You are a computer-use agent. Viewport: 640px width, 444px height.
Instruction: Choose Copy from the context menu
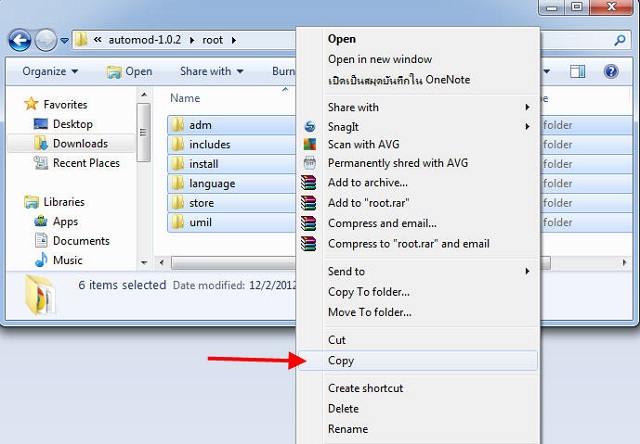(x=341, y=360)
